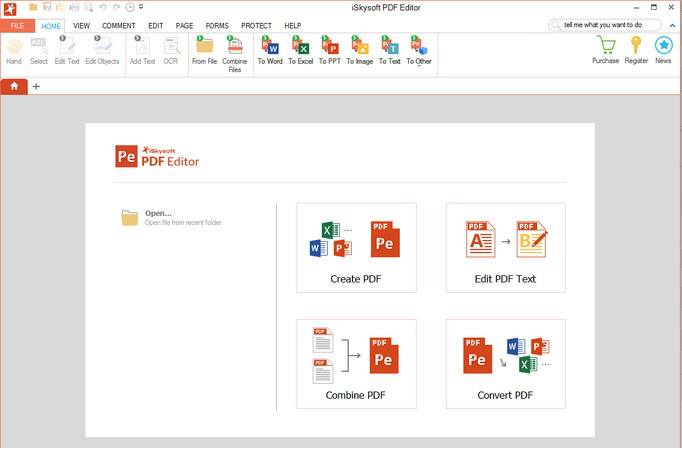Click the printer quick-access icon
Screen dimensions: 682x465
pyautogui.click(x=74, y=7)
